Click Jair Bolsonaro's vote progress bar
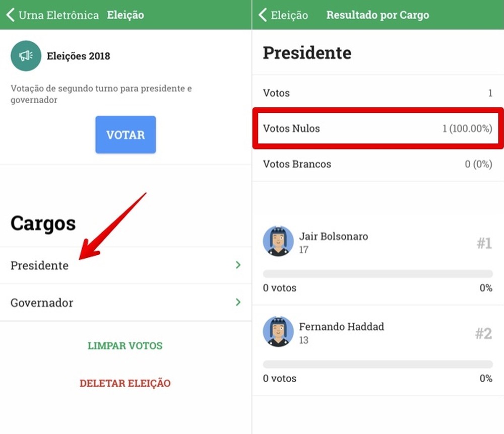Image resolution: width=504 pixels, height=434 pixels. pos(377,273)
